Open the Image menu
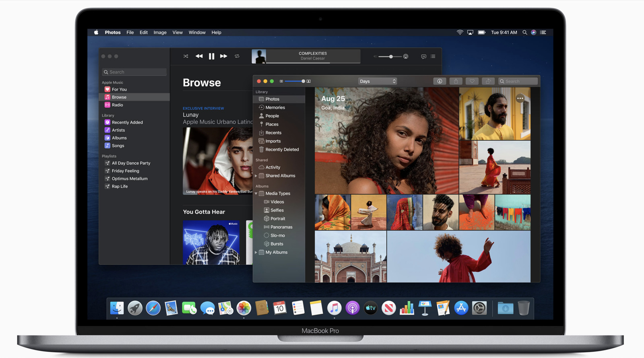This screenshot has height=358, width=644. [x=160, y=33]
